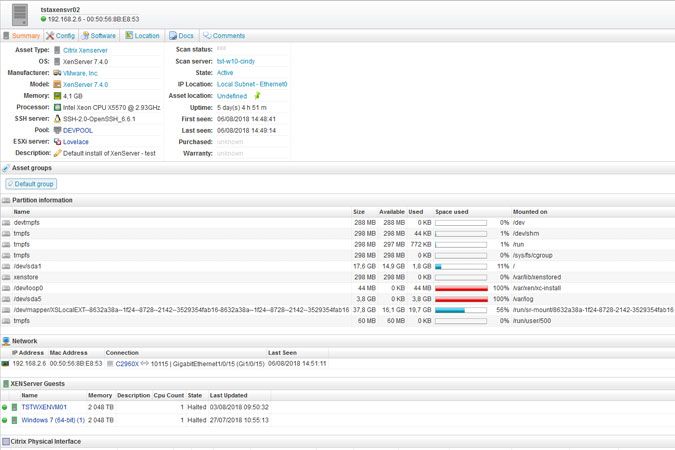Click the network card icon beside 192.168.2.6

tap(5, 364)
